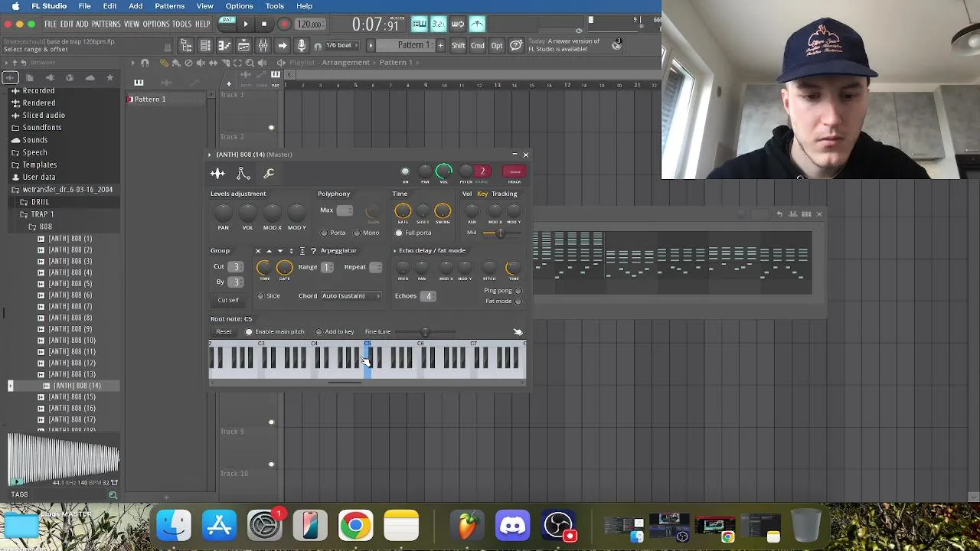Select arpeggiator random question-mark mode
The height and width of the screenshot is (551, 980).
[313, 251]
